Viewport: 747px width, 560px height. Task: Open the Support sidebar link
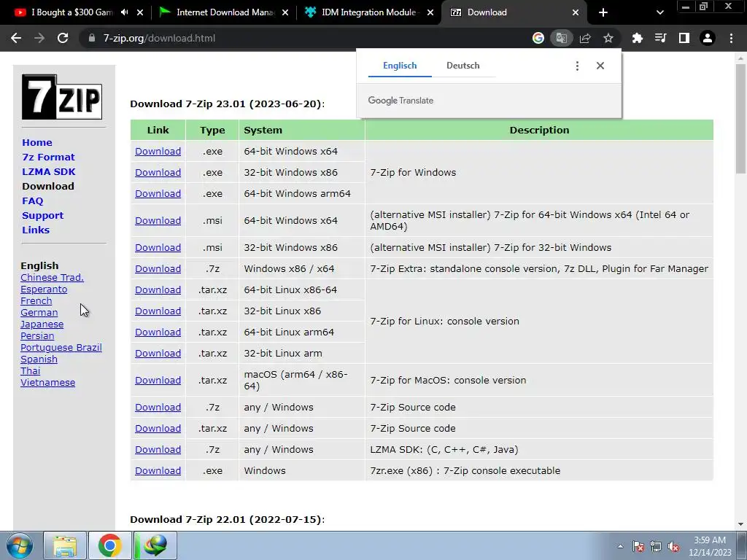click(x=42, y=215)
